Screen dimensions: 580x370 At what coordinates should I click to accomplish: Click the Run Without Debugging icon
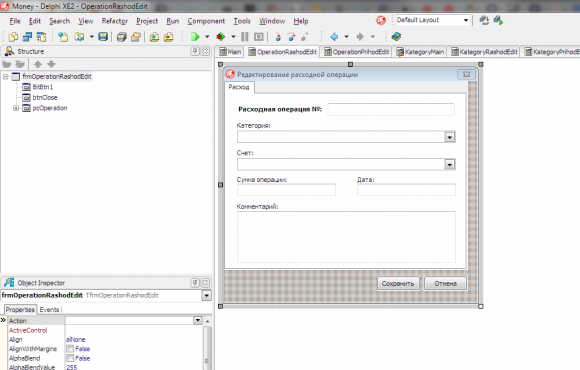coord(221,37)
